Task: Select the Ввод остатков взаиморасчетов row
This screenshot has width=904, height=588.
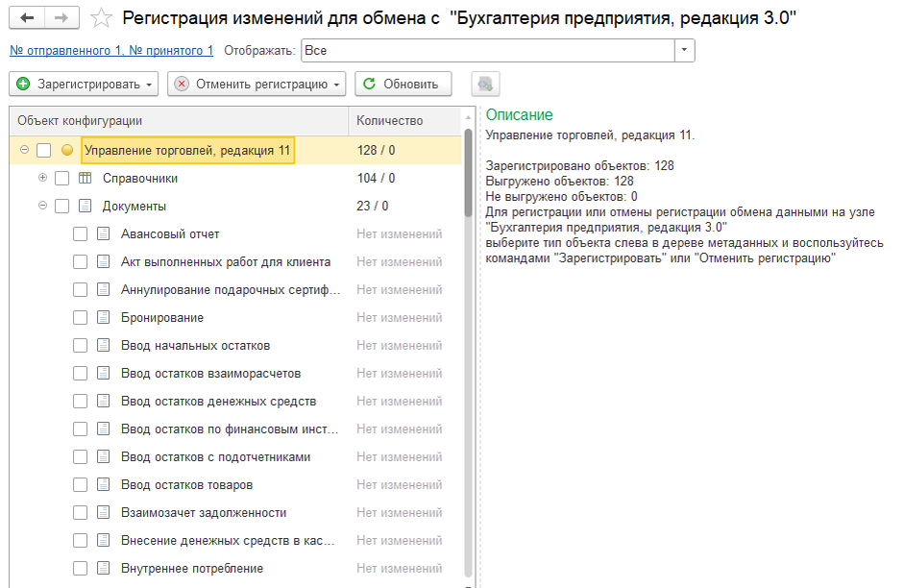Action: click(235, 374)
